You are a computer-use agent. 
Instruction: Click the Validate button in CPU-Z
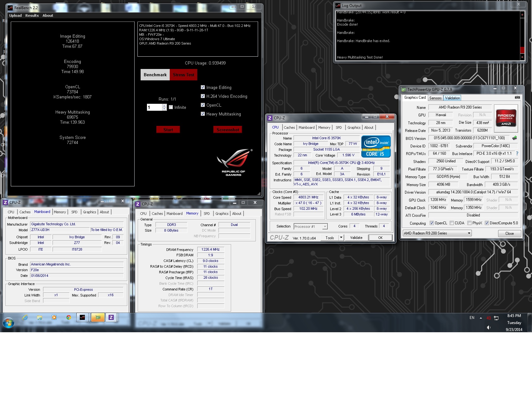click(356, 238)
